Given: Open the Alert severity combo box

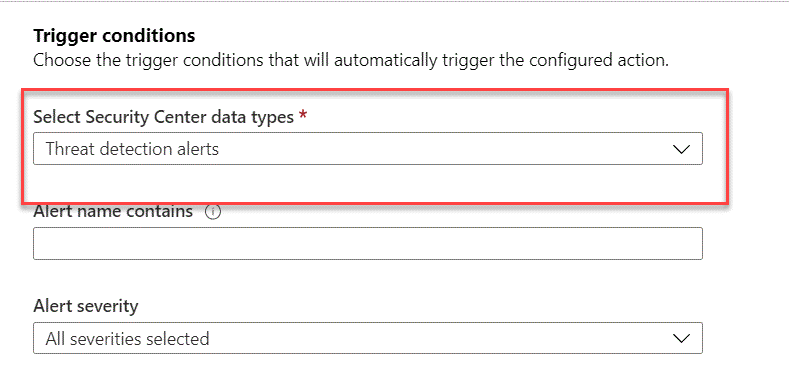Looking at the screenshot, I should [x=368, y=338].
